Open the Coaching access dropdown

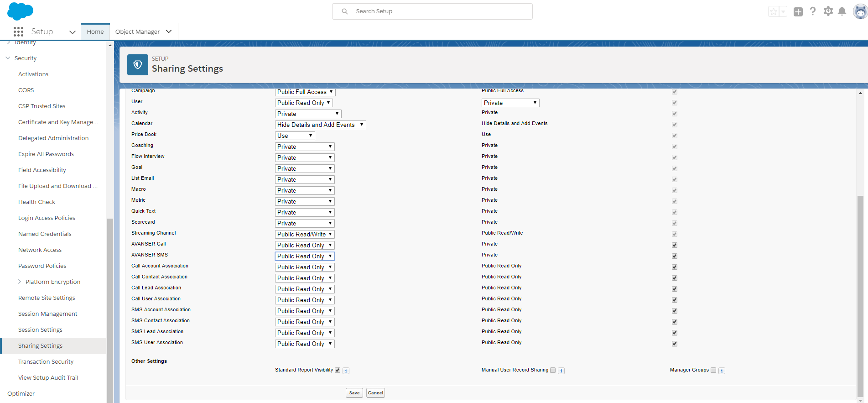(305, 147)
